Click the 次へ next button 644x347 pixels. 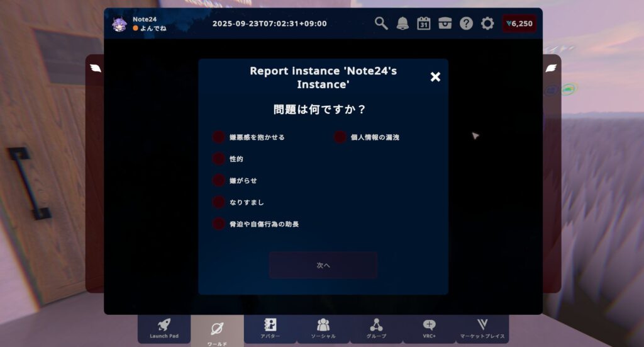pyautogui.click(x=323, y=265)
